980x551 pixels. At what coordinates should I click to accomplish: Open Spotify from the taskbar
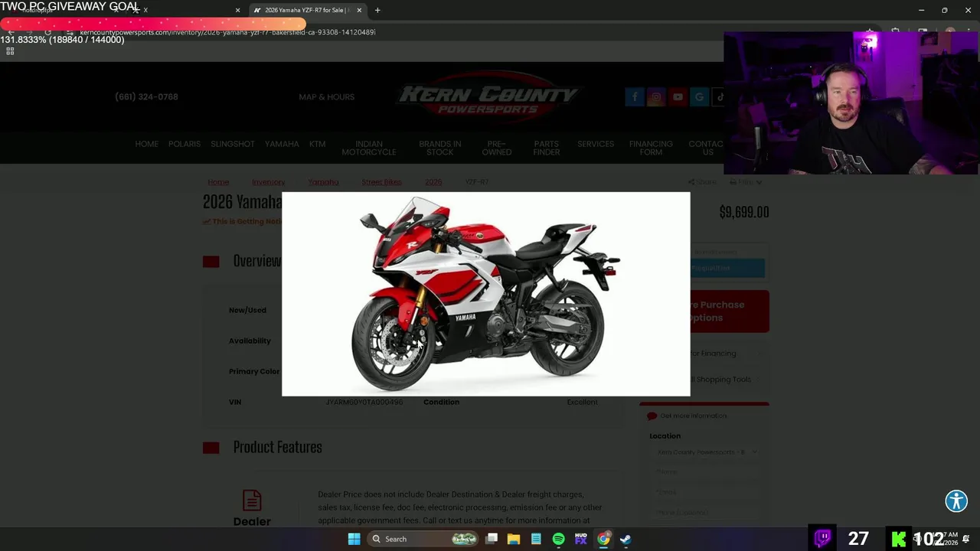(558, 539)
